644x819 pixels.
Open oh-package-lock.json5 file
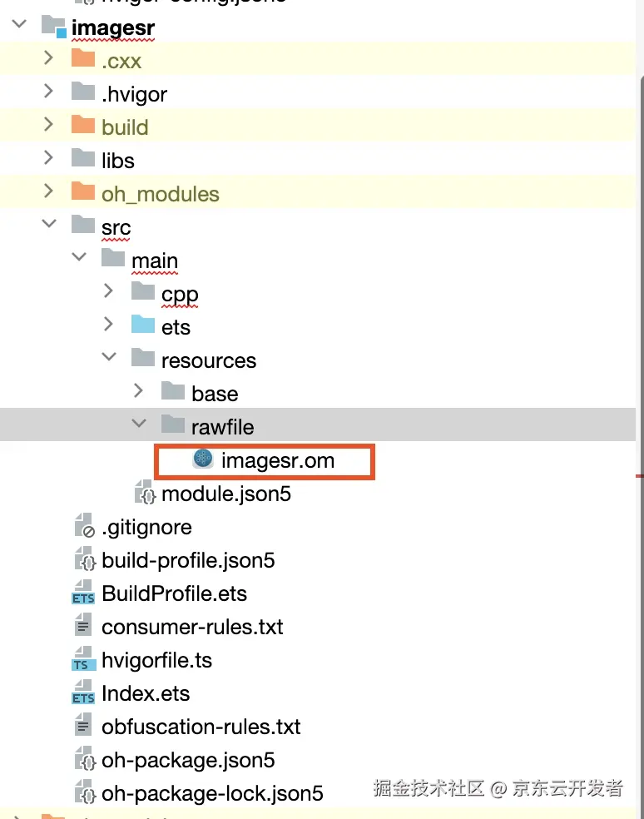[212, 793]
